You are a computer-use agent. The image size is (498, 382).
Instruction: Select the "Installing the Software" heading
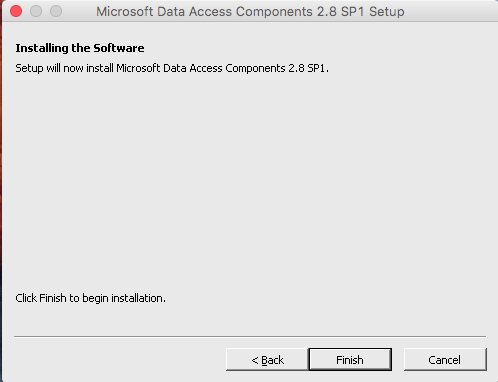click(80, 48)
